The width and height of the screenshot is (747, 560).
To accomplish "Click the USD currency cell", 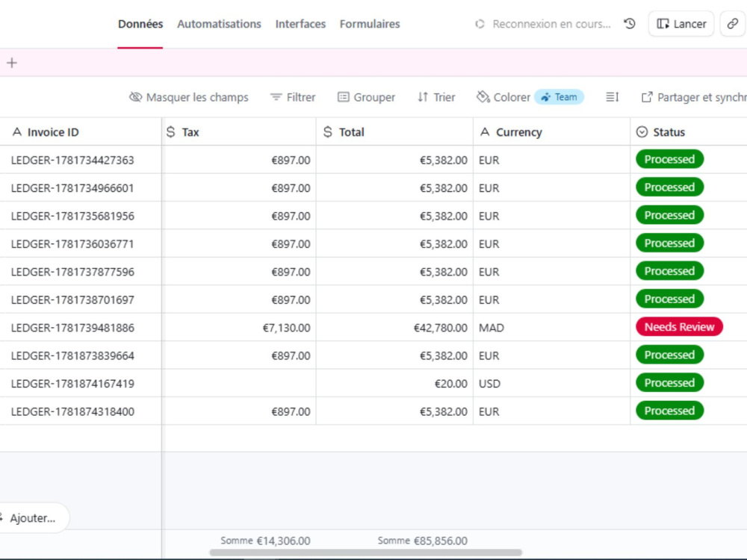I will click(552, 383).
